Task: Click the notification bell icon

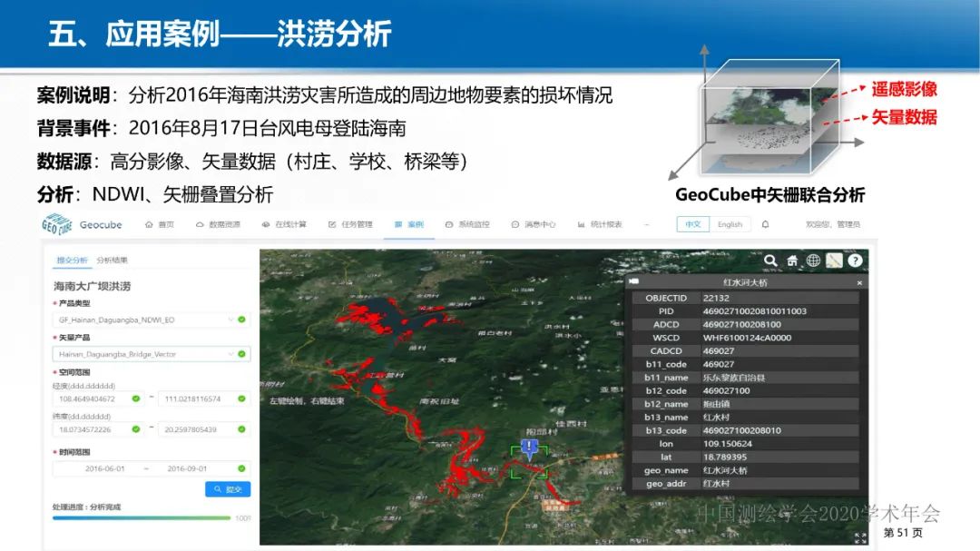Action: [764, 224]
